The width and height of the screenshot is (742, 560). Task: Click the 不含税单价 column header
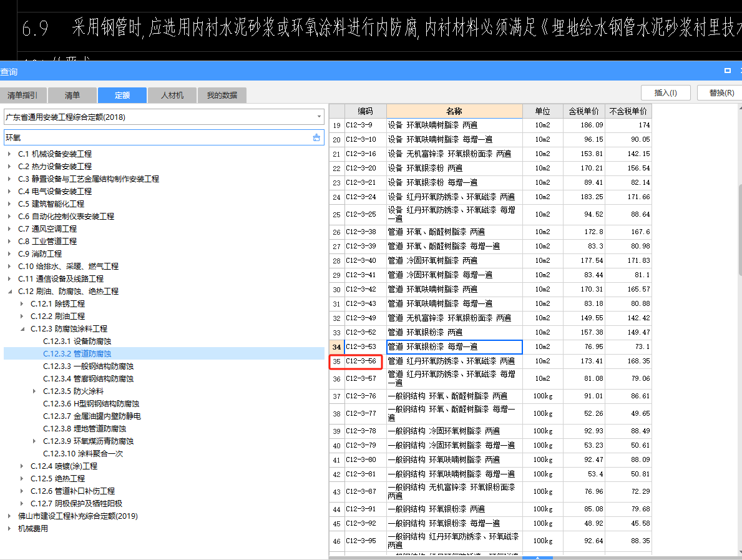click(628, 111)
